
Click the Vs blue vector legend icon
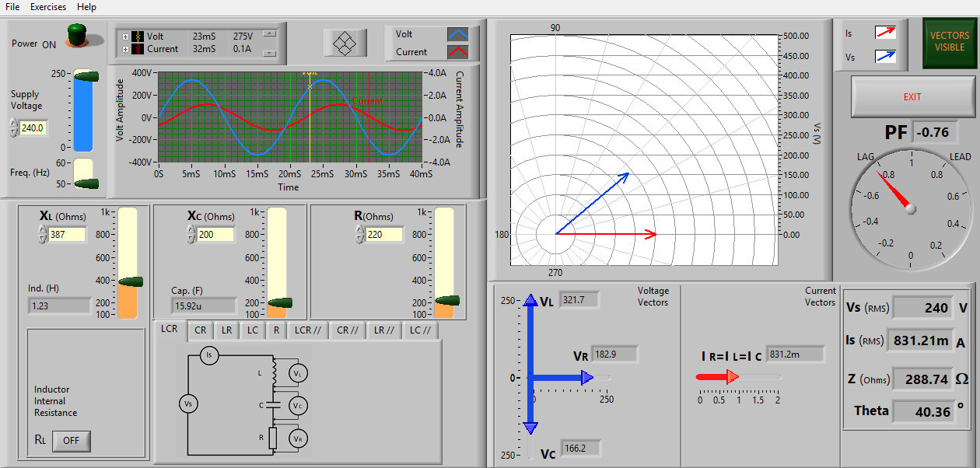(885, 57)
